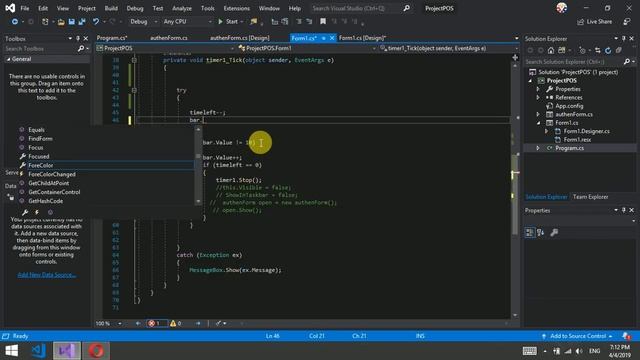Pin the Solution Explorer panel
This screenshot has height=360, width=640.
click(624, 38)
